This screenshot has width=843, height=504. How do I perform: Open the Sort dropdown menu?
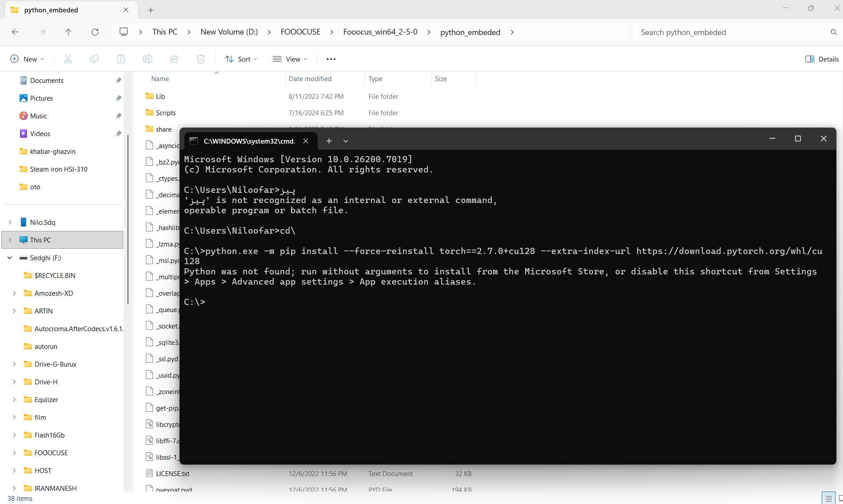tap(241, 59)
